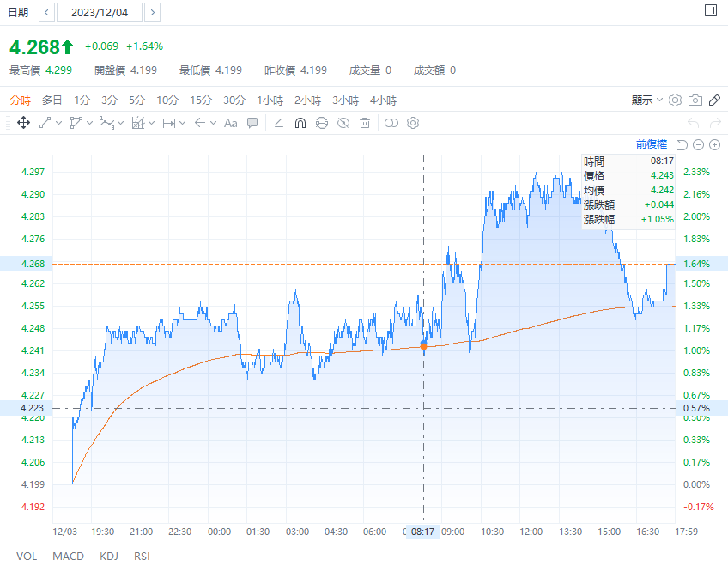The width and height of the screenshot is (728, 572).
Task: Click the orange average price marker dot
Action: click(423, 347)
